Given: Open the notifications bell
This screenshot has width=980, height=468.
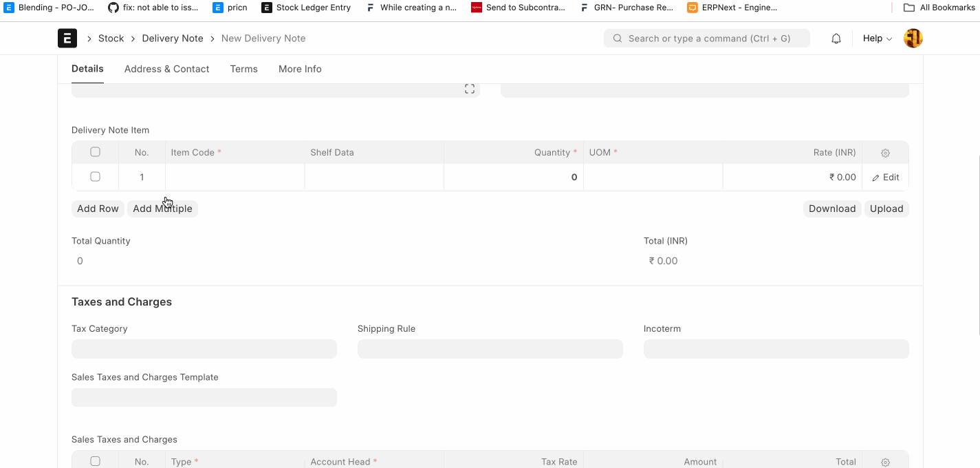Looking at the screenshot, I should point(836,39).
